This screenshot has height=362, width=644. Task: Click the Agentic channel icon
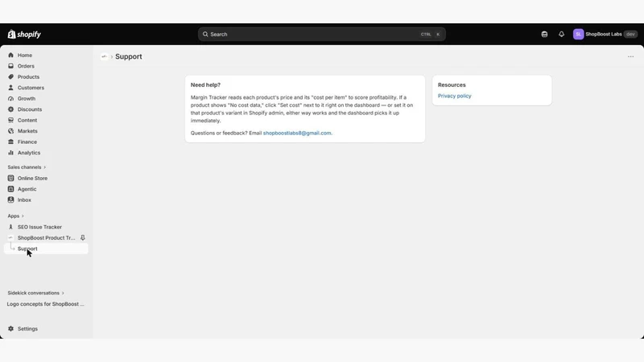pos(10,189)
